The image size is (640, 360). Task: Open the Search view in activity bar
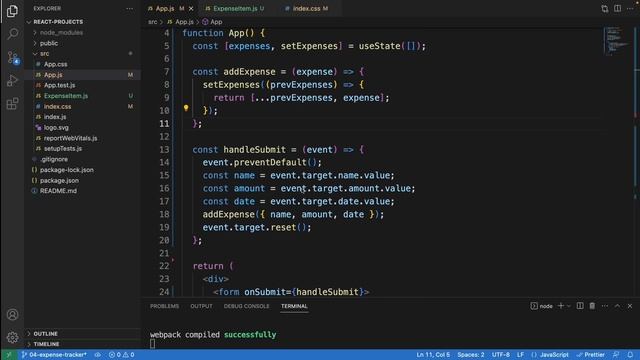[12, 33]
